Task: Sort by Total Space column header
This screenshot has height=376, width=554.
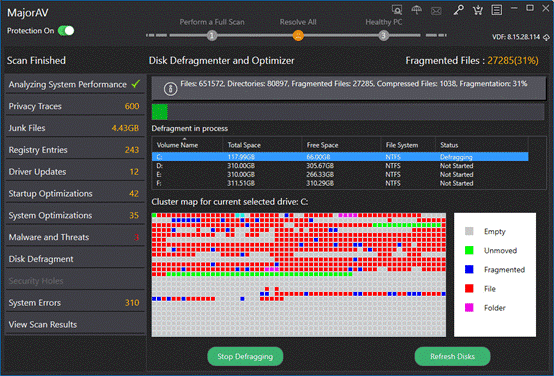Action: 262,145
